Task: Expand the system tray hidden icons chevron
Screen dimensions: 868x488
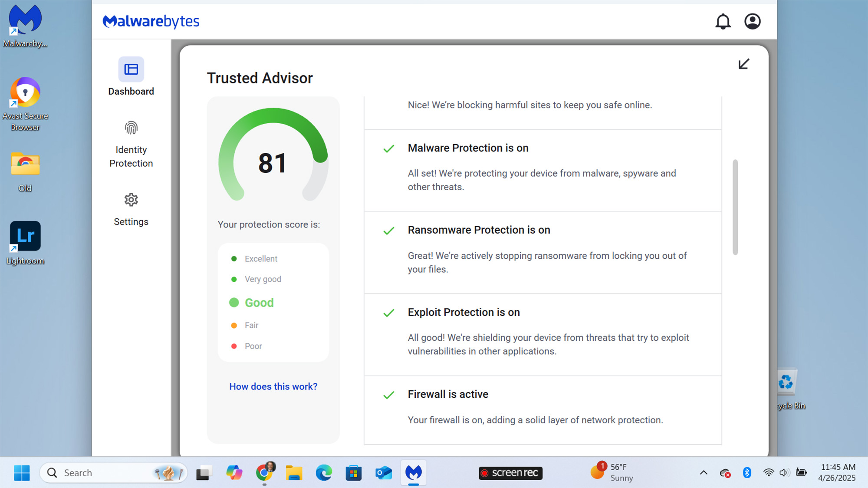Action: click(x=704, y=473)
